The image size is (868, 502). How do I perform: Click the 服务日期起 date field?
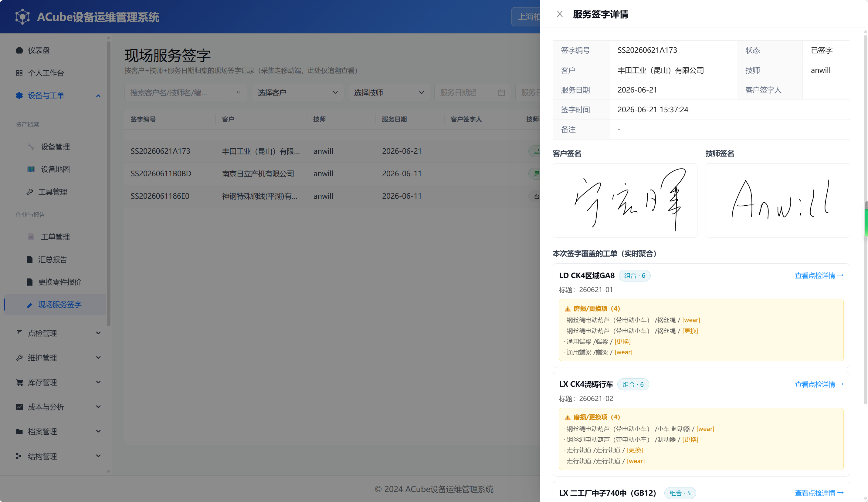point(473,93)
